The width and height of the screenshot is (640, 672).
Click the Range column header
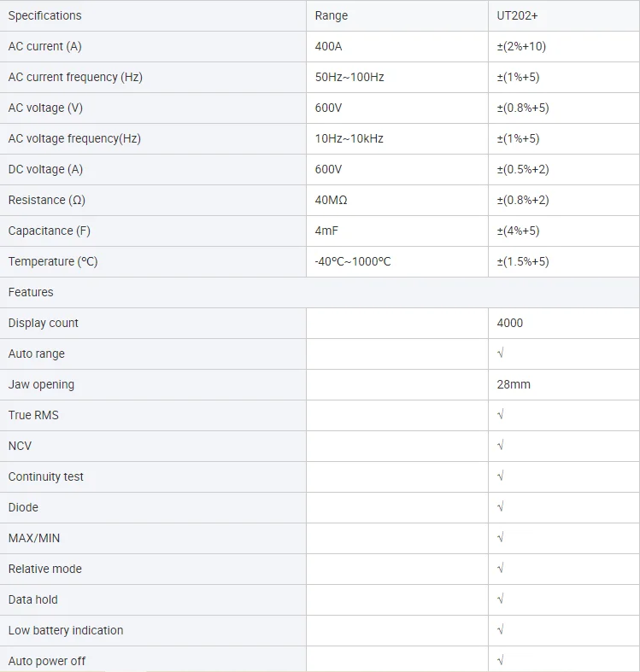[x=332, y=15]
